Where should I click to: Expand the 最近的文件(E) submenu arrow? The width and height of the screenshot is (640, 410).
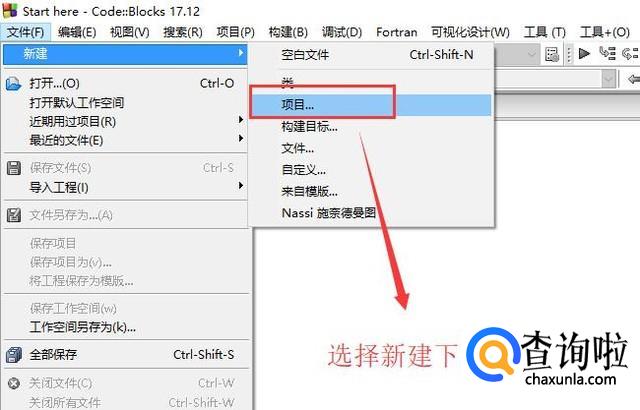click(x=241, y=138)
